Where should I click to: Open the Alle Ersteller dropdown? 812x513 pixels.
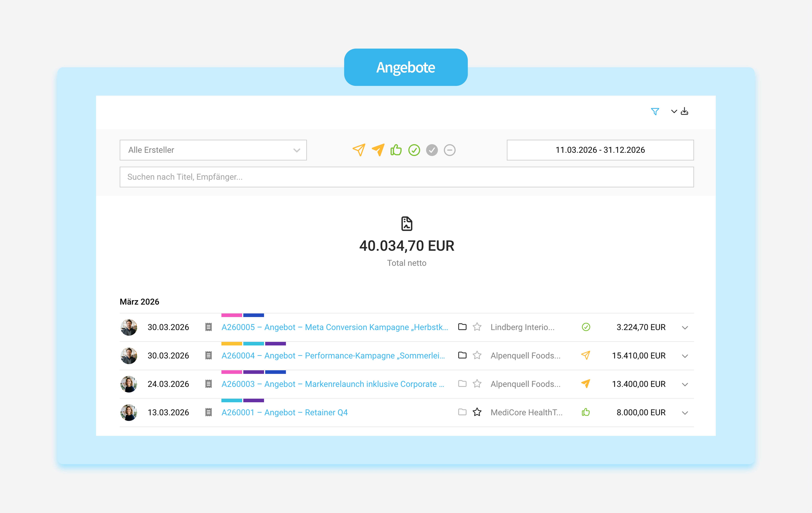(x=213, y=150)
